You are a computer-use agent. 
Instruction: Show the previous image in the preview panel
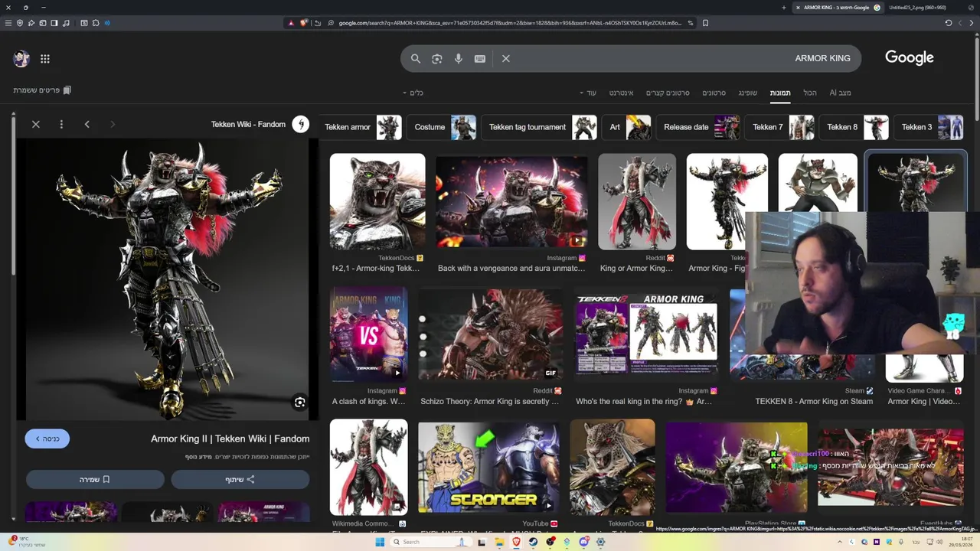coord(87,124)
